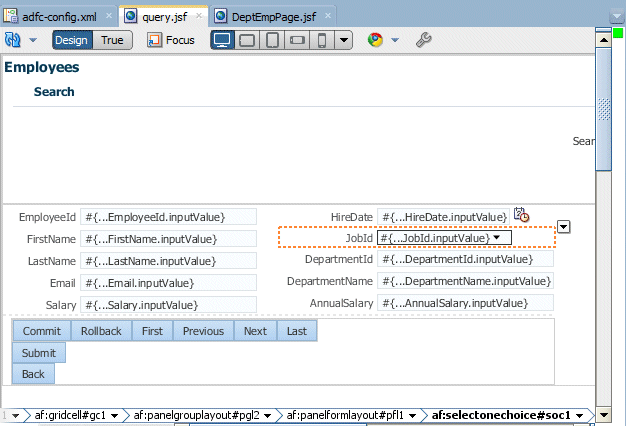Expand af:panelgrouplayout#pgl2 breadcrumb dropdown
Viewport: 626px width, 426px height.
pos(268,416)
